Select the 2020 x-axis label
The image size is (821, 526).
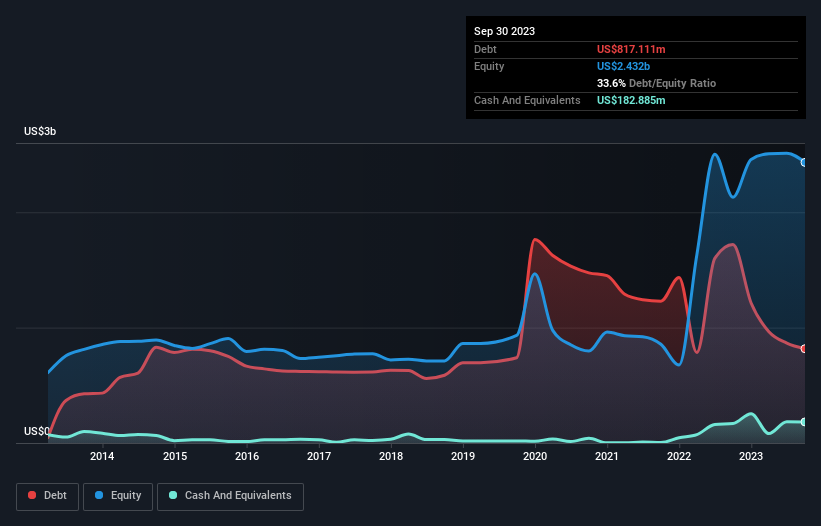coord(535,456)
